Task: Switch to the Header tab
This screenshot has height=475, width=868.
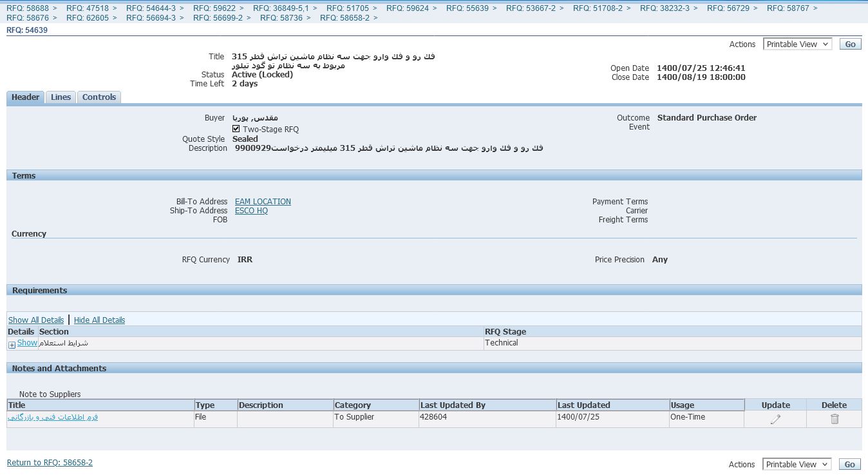Action: pos(26,97)
